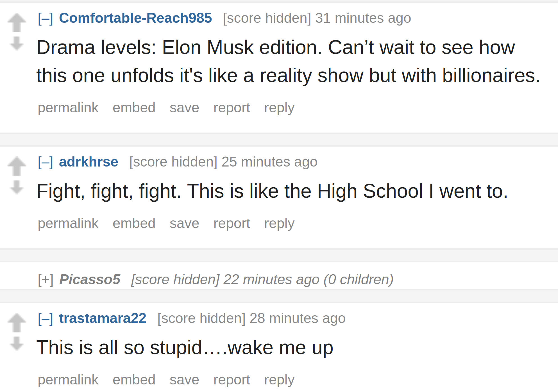The height and width of the screenshot is (392, 558).
Task: Open adrkhrse's user profile
Action: click(x=89, y=162)
